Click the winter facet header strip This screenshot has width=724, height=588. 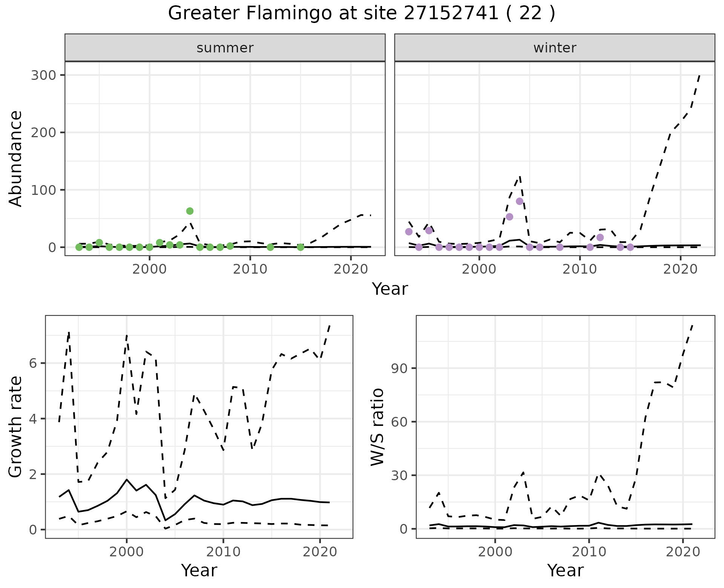555,48
